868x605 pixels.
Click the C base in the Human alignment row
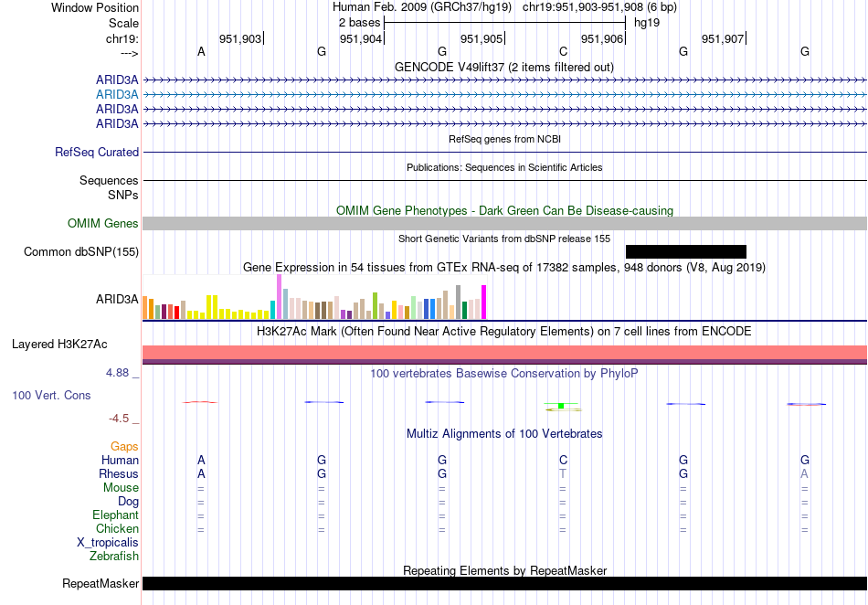[x=563, y=461]
